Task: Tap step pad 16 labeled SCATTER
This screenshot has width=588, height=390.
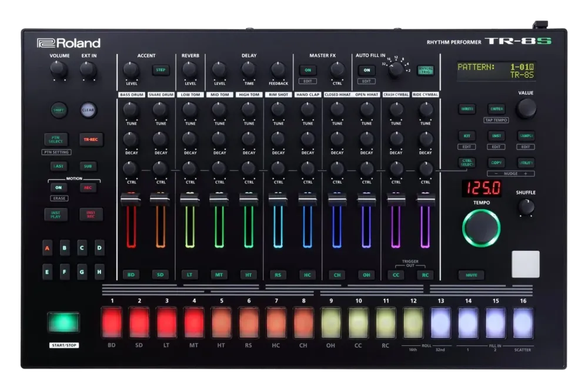Action: tap(523, 322)
